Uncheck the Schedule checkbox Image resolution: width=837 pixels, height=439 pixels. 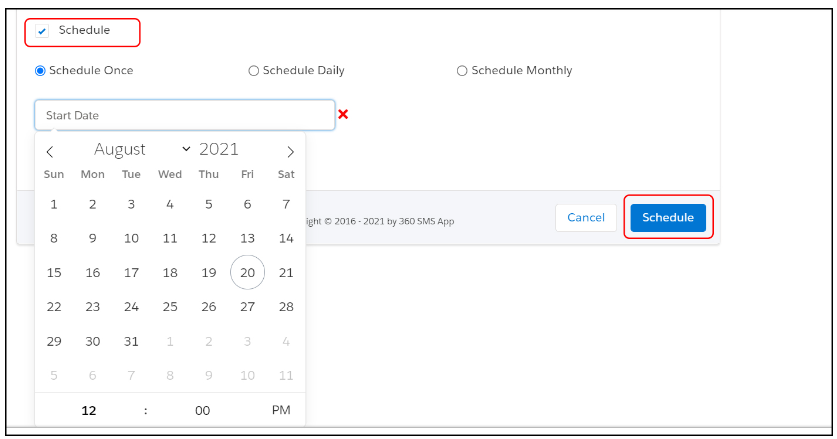click(42, 31)
